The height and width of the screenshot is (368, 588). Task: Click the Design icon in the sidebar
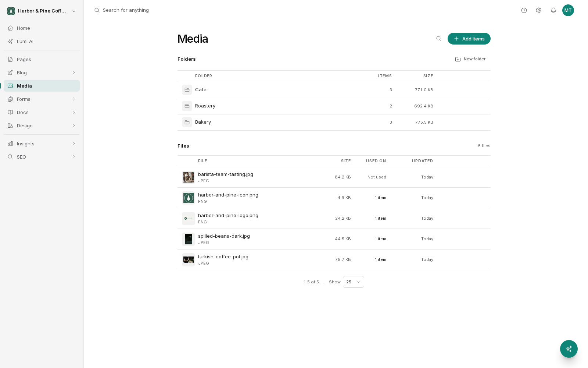(10, 125)
